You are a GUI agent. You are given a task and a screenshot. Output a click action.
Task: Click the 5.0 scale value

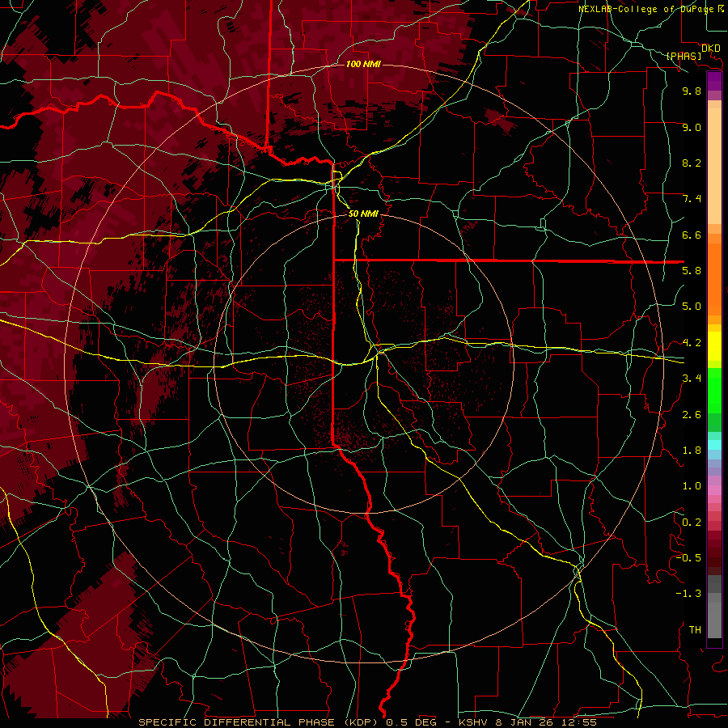(x=692, y=307)
